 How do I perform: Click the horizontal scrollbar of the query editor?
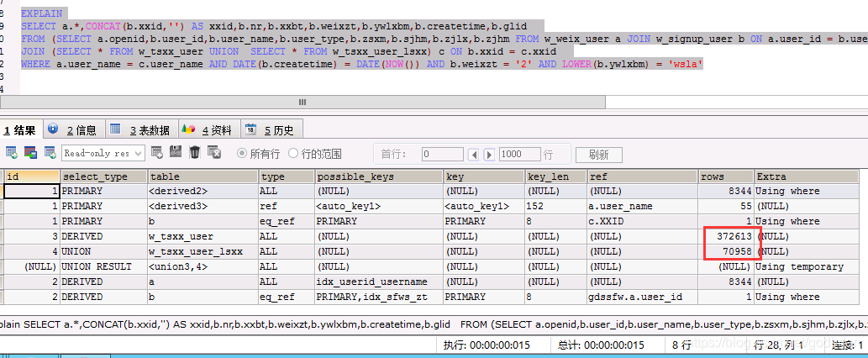click(x=302, y=103)
